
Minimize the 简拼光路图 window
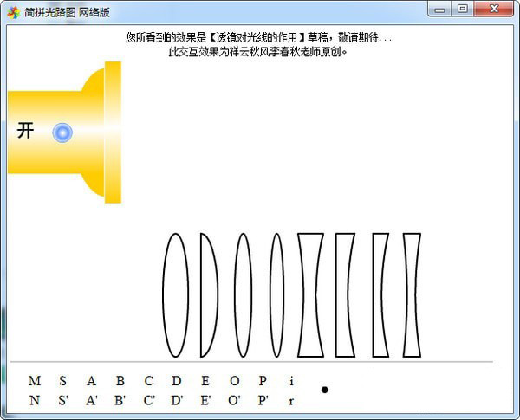(439, 10)
